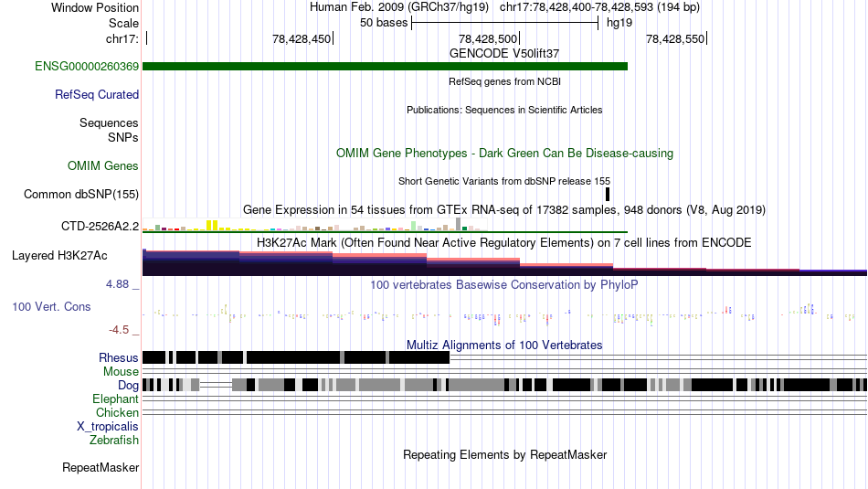This screenshot has width=868, height=489.
Task: Click the Dog alignment track blocks
Action: [504, 385]
